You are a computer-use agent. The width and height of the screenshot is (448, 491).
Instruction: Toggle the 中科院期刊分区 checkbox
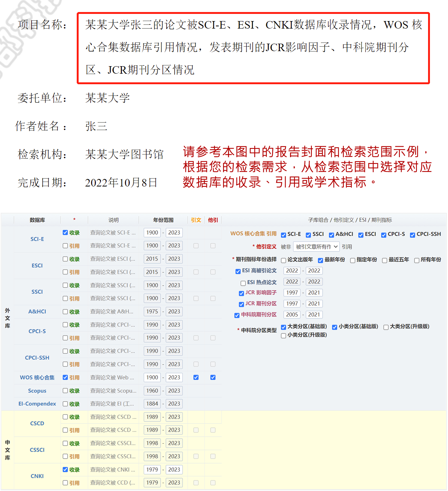tap(237, 315)
